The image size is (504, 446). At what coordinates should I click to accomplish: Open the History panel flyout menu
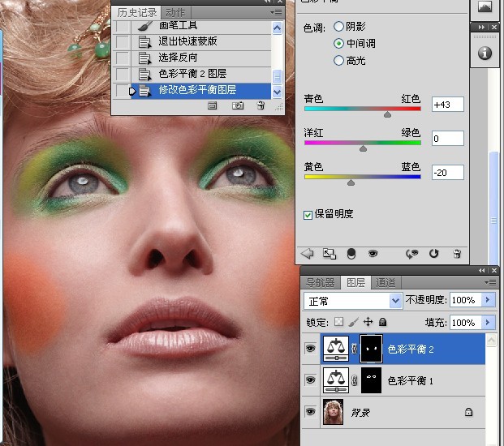[276, 13]
